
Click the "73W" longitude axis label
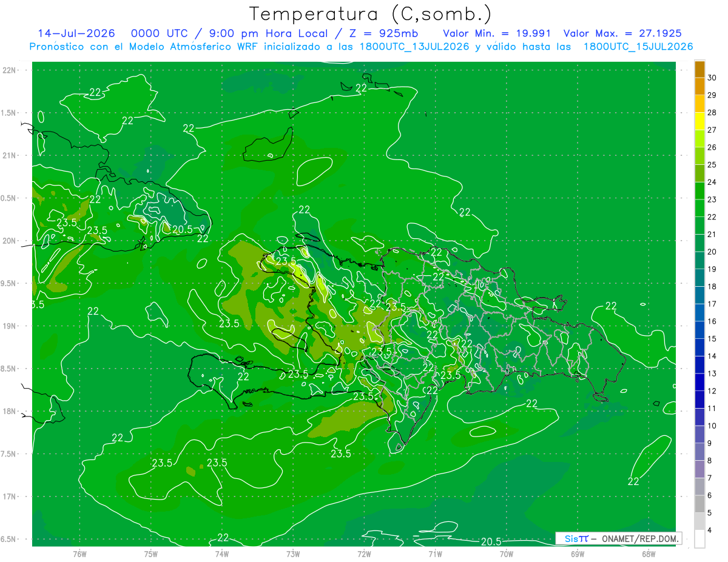[293, 554]
